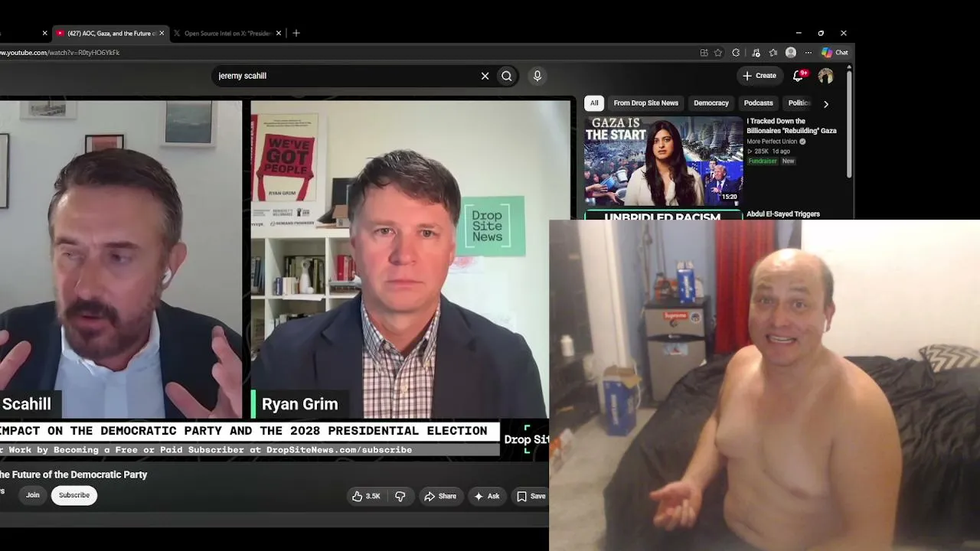Select the Politics filter chip

799,103
